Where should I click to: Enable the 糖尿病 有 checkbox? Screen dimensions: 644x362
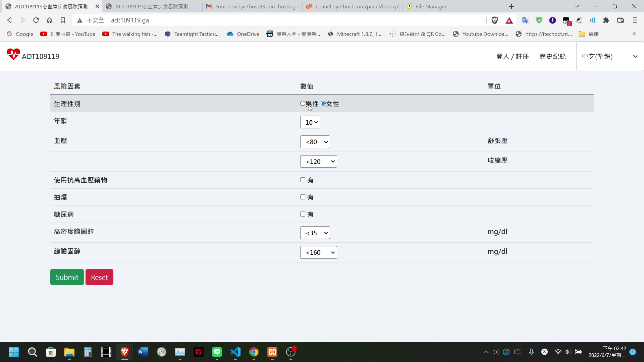(303, 214)
